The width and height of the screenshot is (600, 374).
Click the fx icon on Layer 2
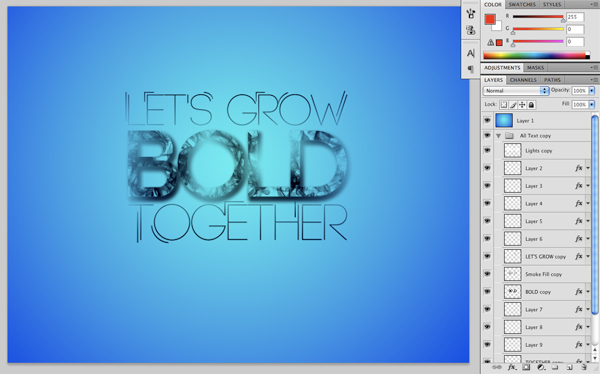point(579,168)
